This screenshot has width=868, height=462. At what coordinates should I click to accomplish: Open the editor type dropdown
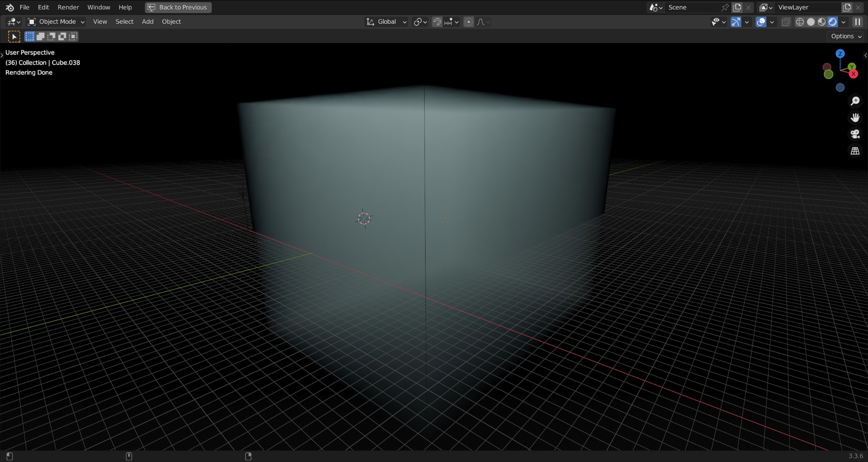(14, 22)
